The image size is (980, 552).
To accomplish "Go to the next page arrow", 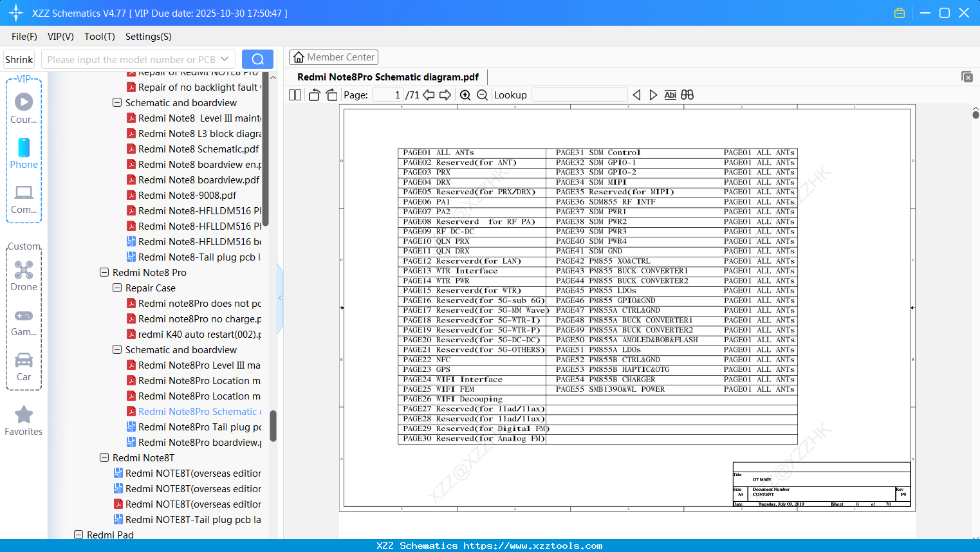I will (x=445, y=95).
